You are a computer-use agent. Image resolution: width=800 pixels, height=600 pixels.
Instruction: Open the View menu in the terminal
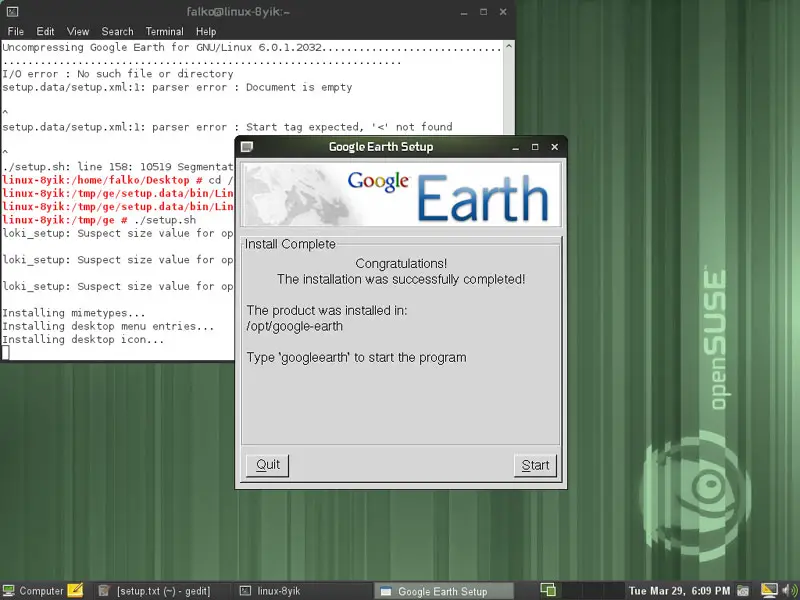coord(78,32)
